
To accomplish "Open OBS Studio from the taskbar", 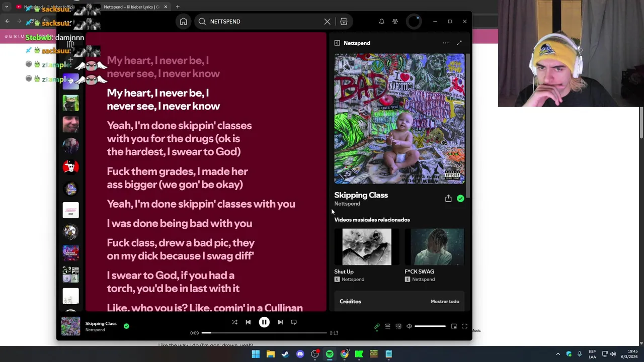I will (x=315, y=354).
